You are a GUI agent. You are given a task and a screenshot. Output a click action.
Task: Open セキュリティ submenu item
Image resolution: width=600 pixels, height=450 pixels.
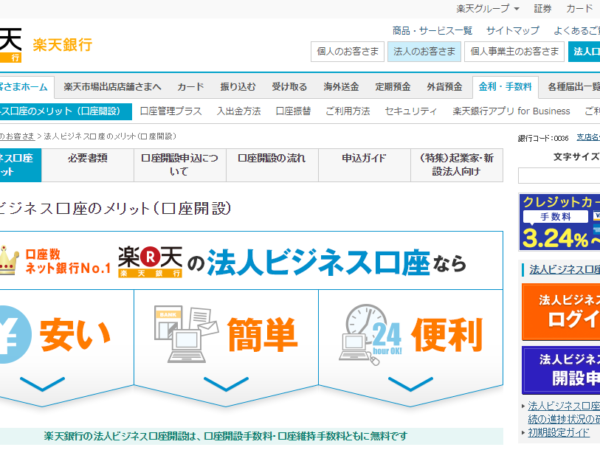click(411, 111)
